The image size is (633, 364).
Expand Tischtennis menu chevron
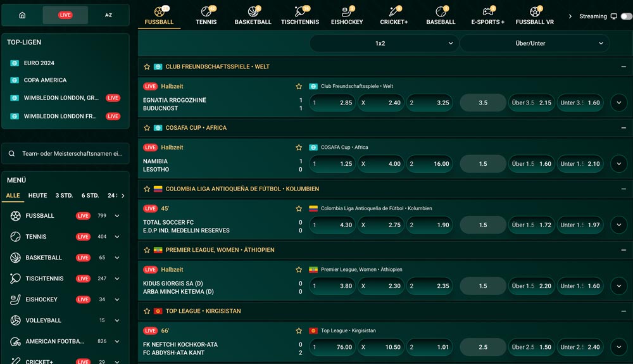point(117,279)
